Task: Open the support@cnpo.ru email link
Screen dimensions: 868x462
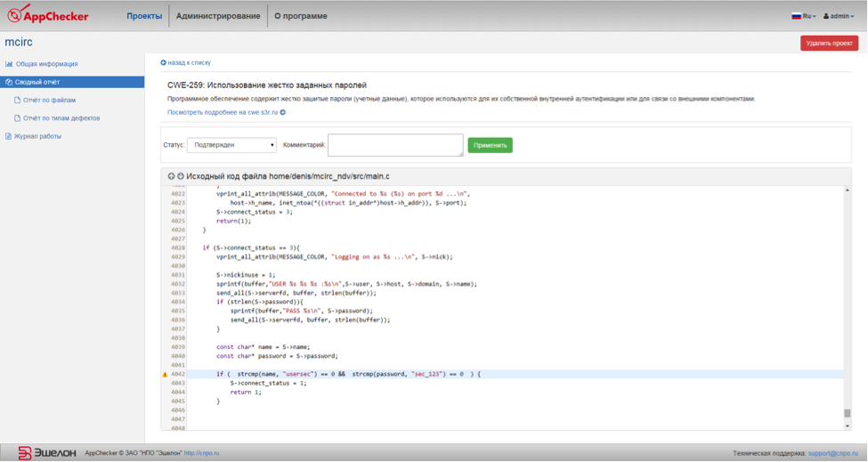Action: (834, 453)
